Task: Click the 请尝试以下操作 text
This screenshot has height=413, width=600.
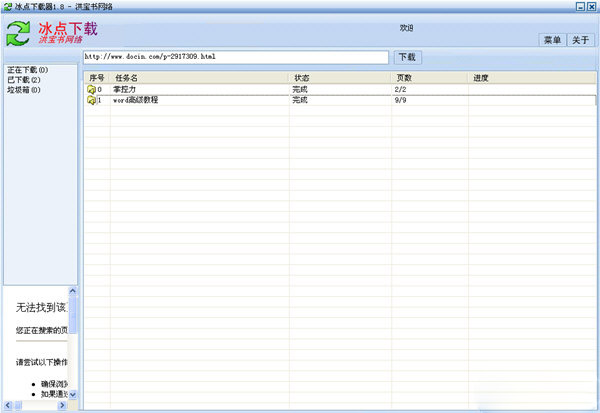Action: (42, 362)
